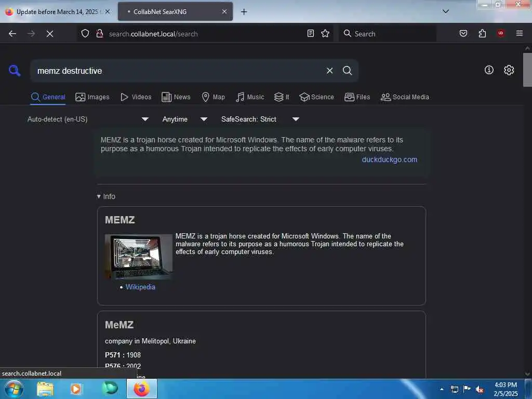The width and height of the screenshot is (532, 399).
Task: Open the uBlock Origin extension icon
Action: 501,33
